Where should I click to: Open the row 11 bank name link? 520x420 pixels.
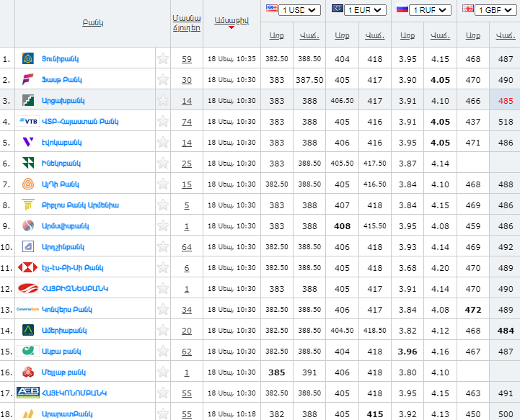click(x=72, y=268)
